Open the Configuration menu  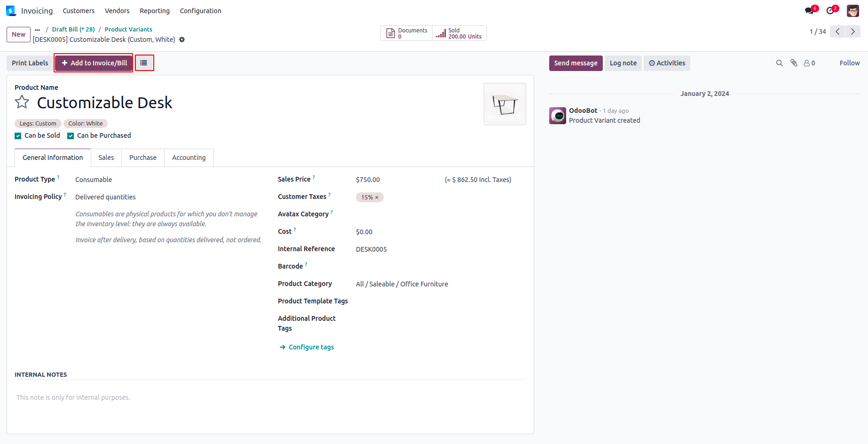pos(200,11)
